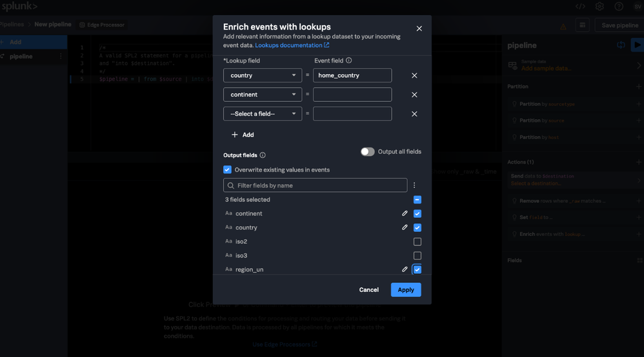This screenshot has width=644, height=357.
Task: Remove the continent lookup field row
Action: pos(414,95)
